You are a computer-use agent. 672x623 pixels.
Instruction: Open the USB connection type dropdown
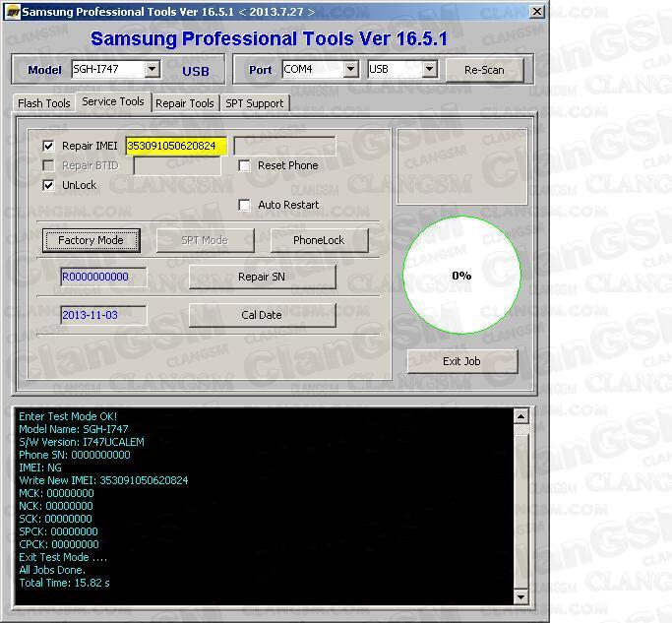pos(429,69)
